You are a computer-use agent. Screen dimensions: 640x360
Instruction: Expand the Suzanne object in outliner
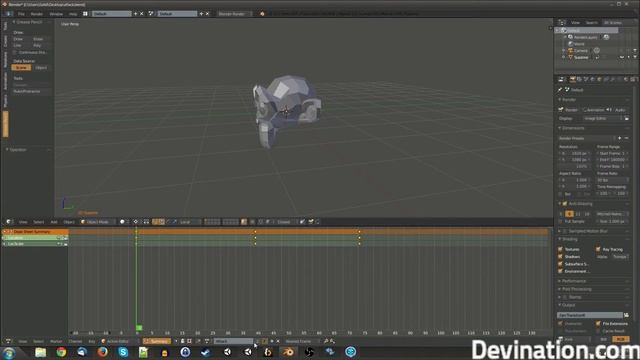[564, 58]
